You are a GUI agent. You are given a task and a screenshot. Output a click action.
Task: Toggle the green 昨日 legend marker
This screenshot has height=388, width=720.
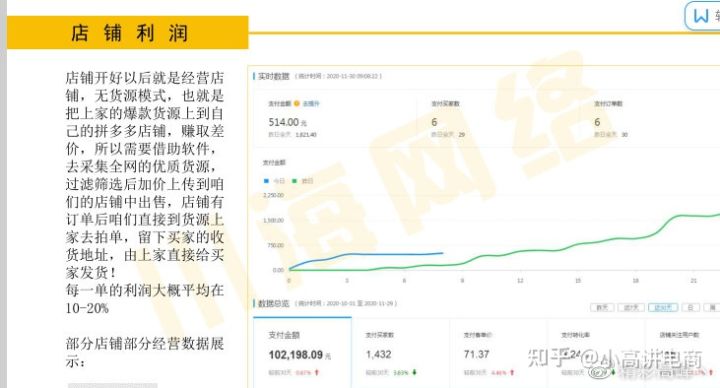coord(294,181)
